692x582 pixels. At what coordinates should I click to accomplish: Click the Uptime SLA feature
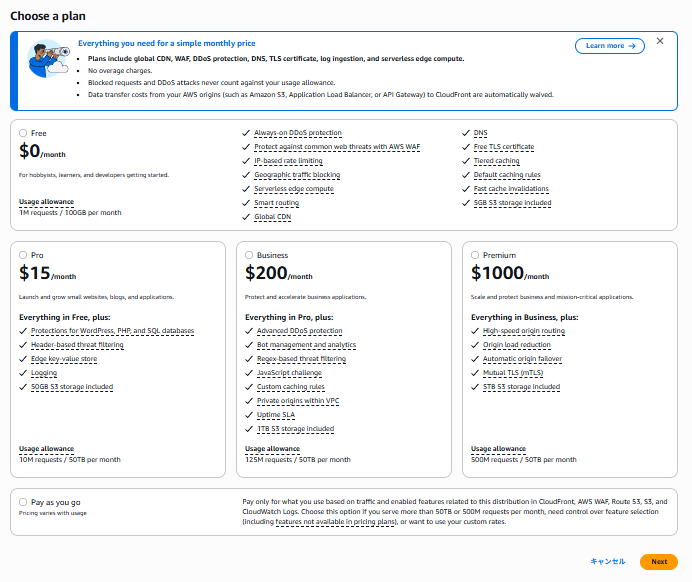click(276, 415)
